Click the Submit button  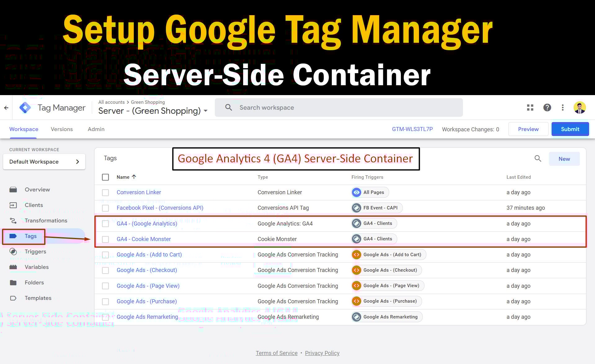pyautogui.click(x=570, y=129)
